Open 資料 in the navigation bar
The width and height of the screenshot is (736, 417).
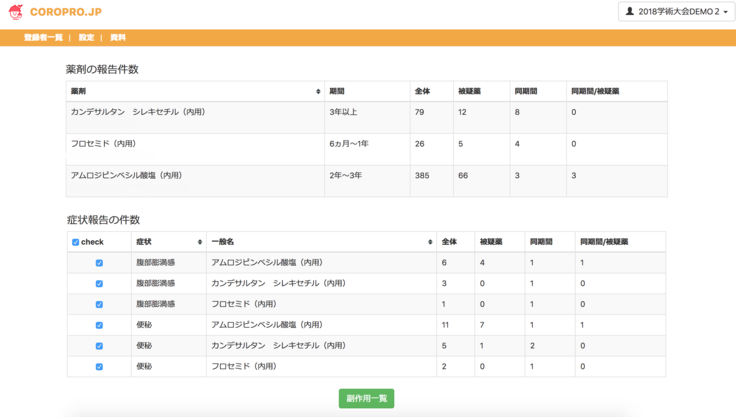(x=118, y=37)
